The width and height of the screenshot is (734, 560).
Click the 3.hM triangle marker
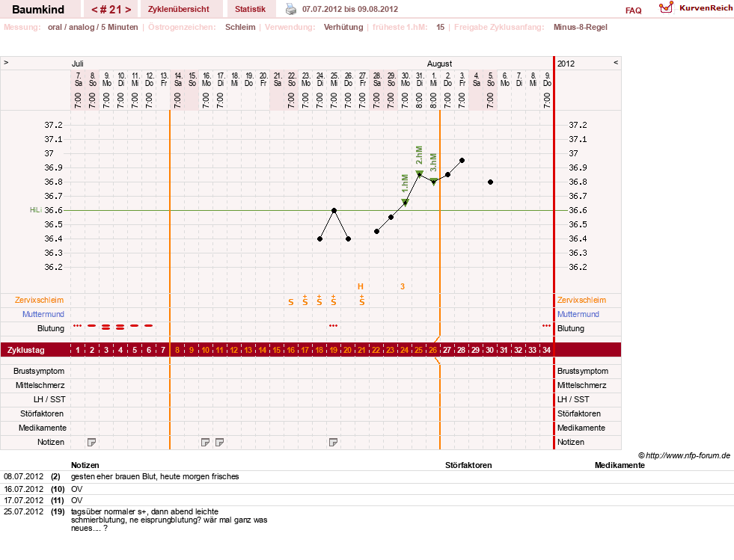coord(434,182)
